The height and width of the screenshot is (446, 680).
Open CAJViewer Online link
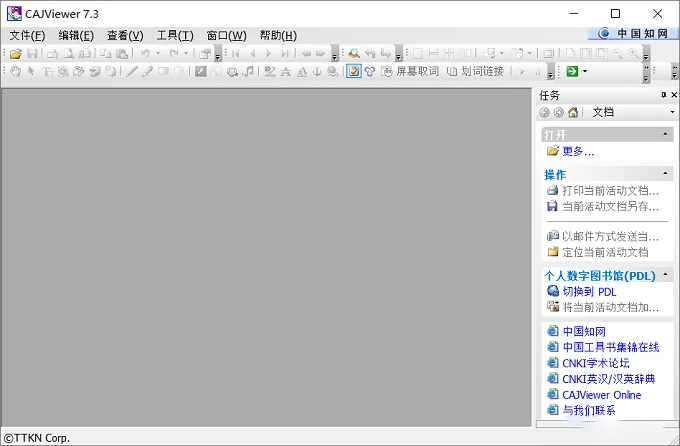click(602, 395)
